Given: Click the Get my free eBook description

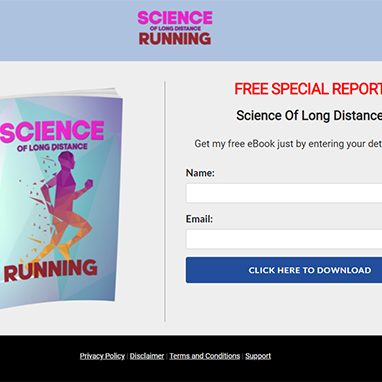Looking at the screenshot, I should pyautogui.click(x=288, y=144).
